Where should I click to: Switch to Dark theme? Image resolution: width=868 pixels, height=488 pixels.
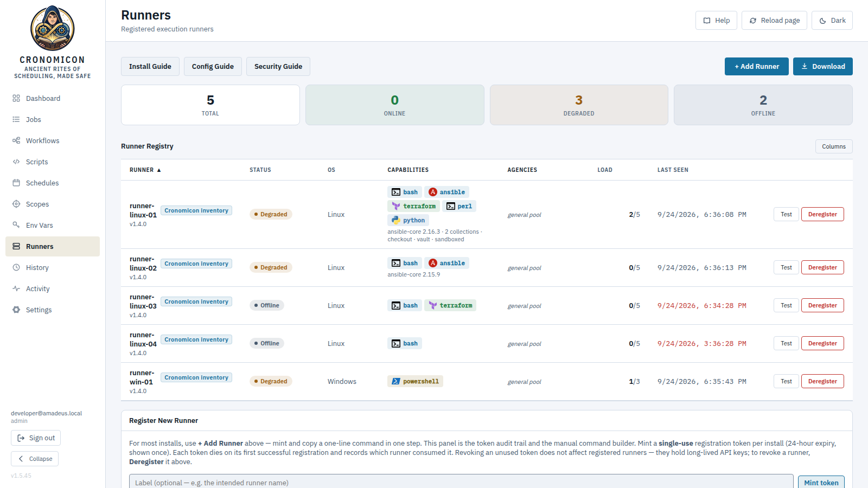point(832,21)
